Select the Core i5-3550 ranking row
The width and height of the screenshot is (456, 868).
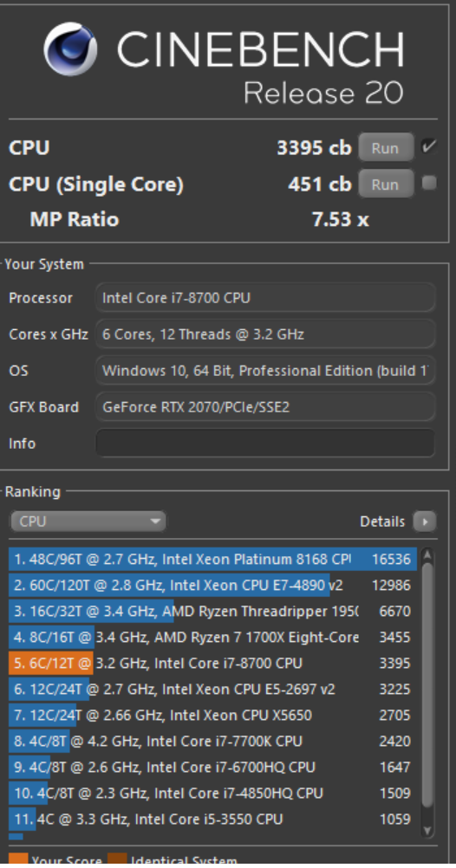point(212,819)
